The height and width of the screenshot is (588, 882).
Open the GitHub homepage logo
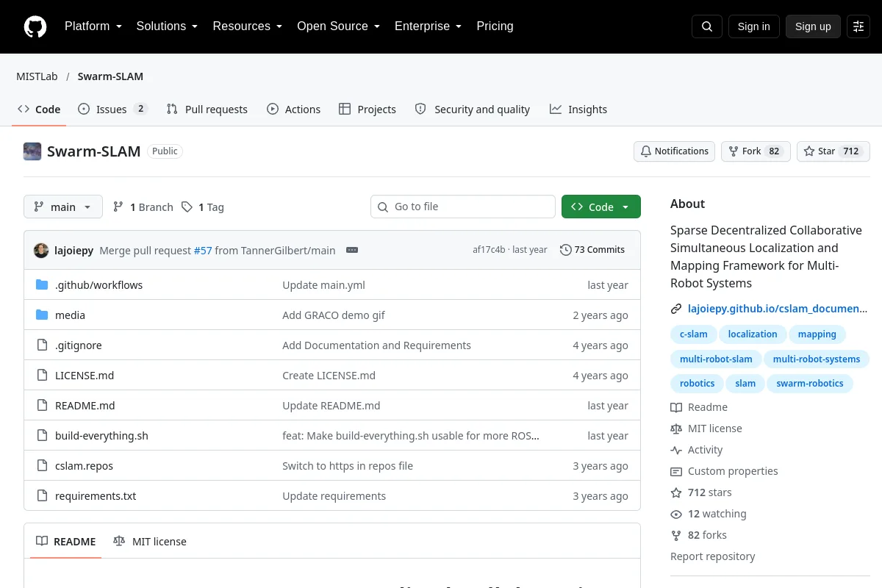point(35,26)
